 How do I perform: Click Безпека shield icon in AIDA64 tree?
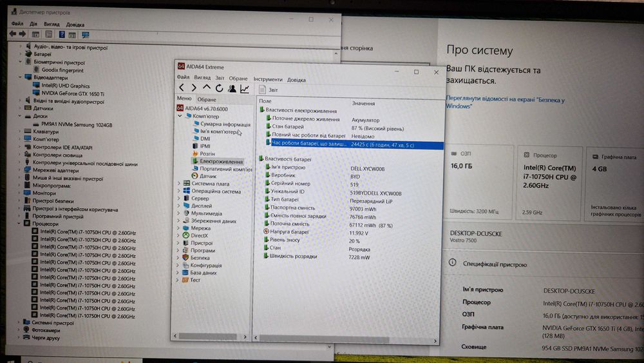(185, 258)
